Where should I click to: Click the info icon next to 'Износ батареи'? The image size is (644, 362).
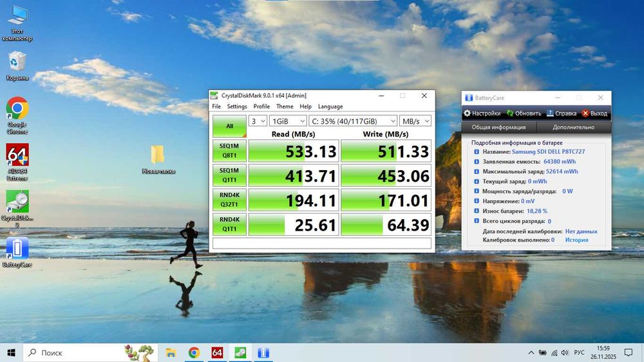point(477,211)
